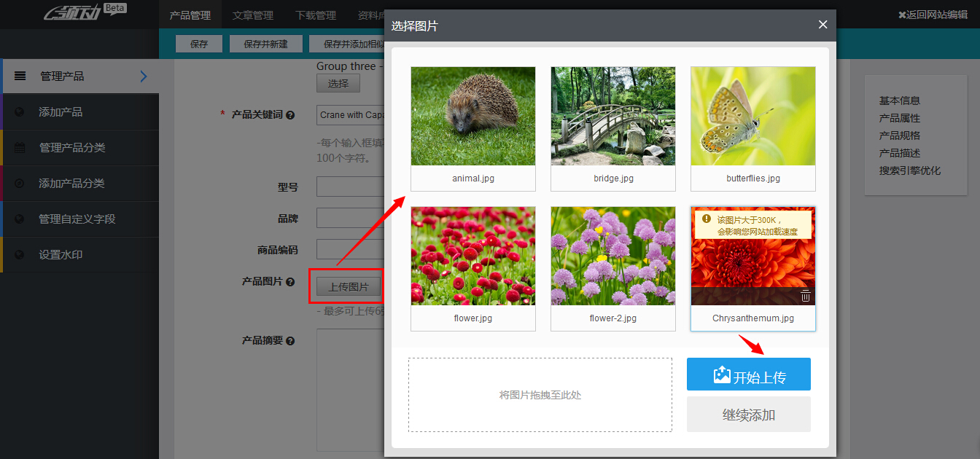
Task: Click the help icon beside 产品关键词
Action: [x=290, y=115]
